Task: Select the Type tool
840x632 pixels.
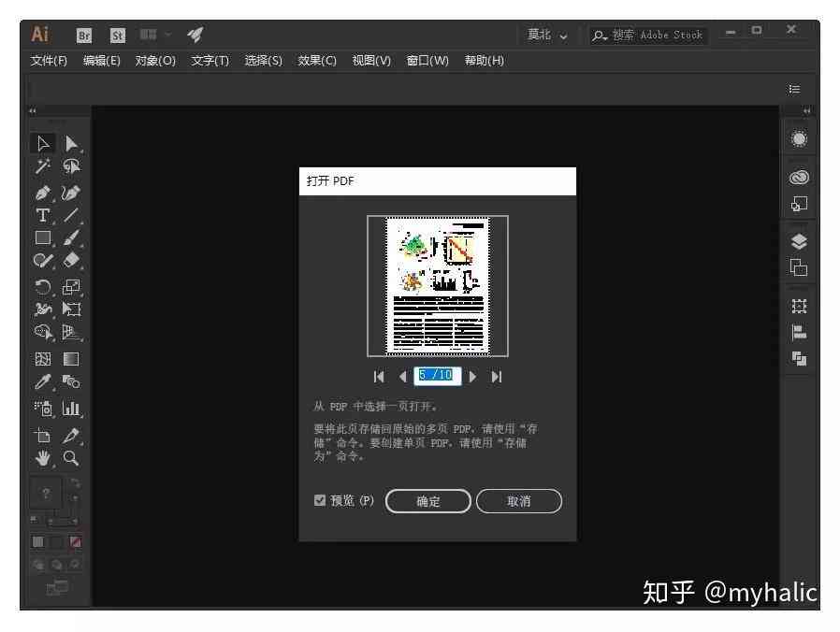Action: click(43, 215)
